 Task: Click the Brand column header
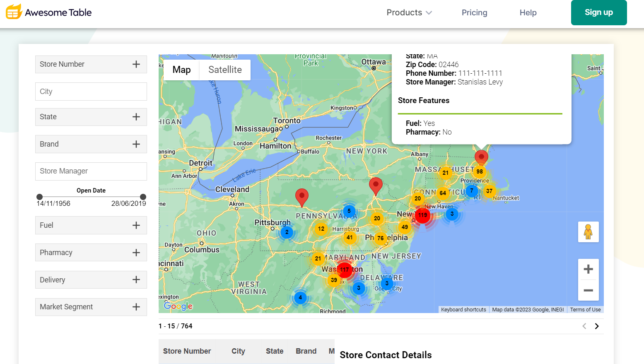click(306, 351)
